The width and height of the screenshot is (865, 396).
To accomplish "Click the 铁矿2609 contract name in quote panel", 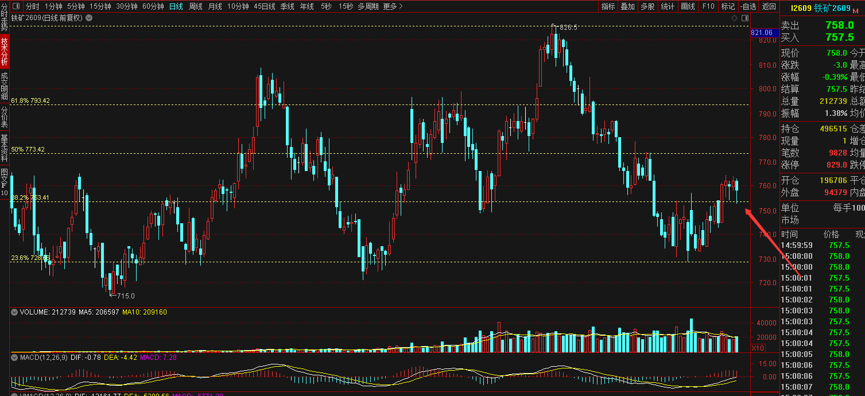I will [x=831, y=8].
